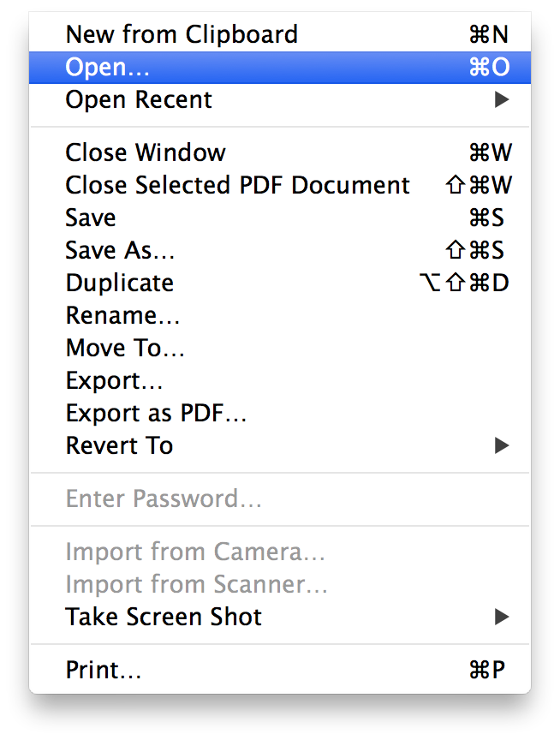
Task: Select Close Selected PDF Document
Action: pyautogui.click(x=237, y=185)
